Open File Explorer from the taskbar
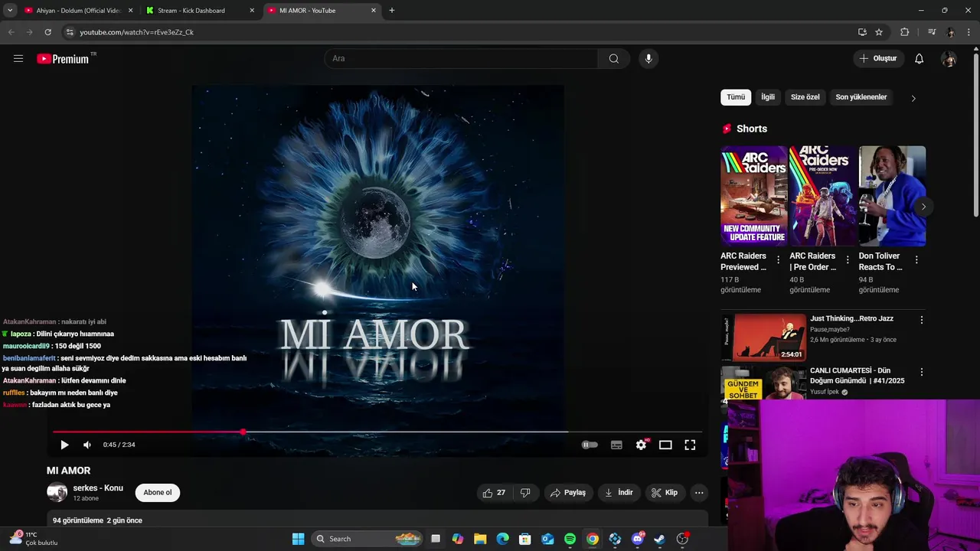Image resolution: width=980 pixels, height=551 pixels. 480,539
